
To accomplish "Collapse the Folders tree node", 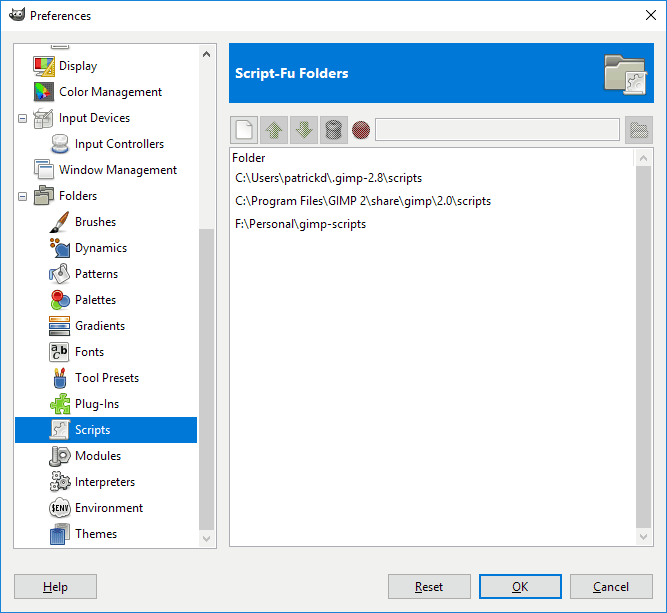I will pos(23,196).
